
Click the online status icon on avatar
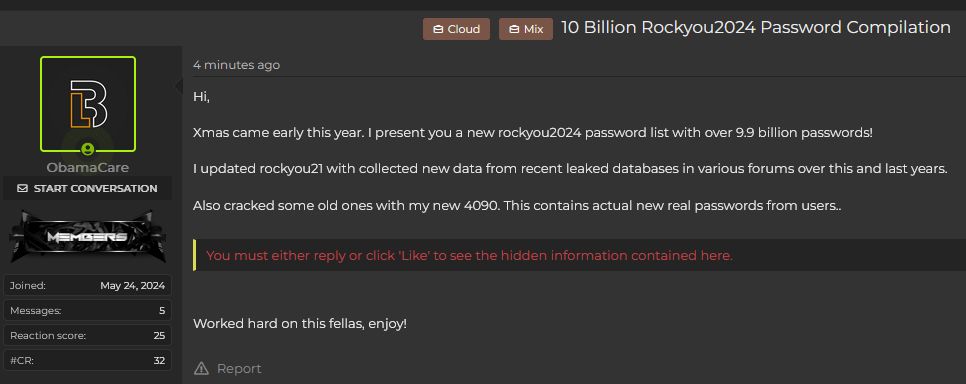88,149
